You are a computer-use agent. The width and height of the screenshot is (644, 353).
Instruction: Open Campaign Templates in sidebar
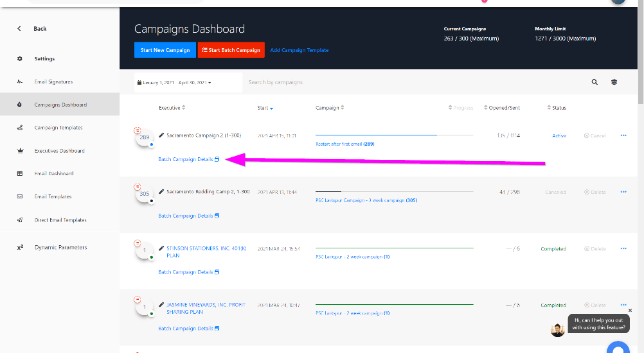[x=58, y=128]
